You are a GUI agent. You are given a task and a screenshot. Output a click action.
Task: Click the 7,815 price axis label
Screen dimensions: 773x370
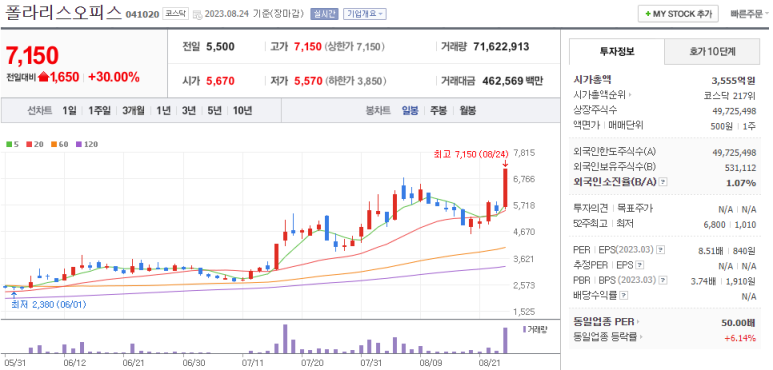(524, 153)
